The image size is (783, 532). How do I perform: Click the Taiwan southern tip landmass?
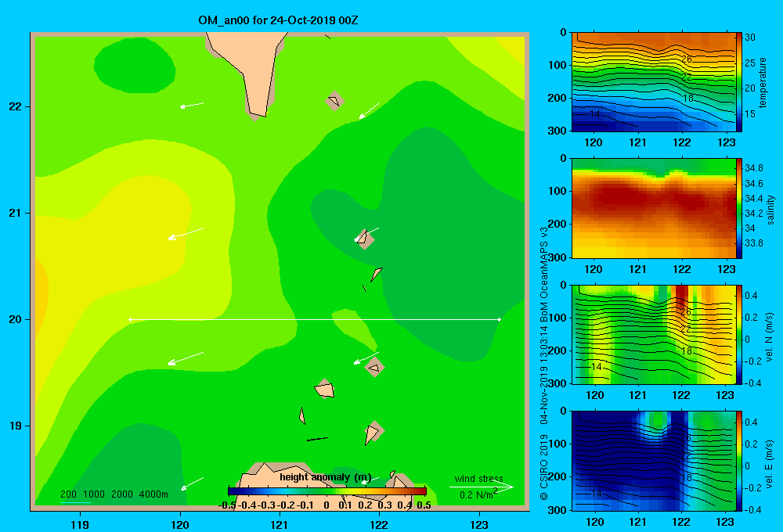[252, 70]
